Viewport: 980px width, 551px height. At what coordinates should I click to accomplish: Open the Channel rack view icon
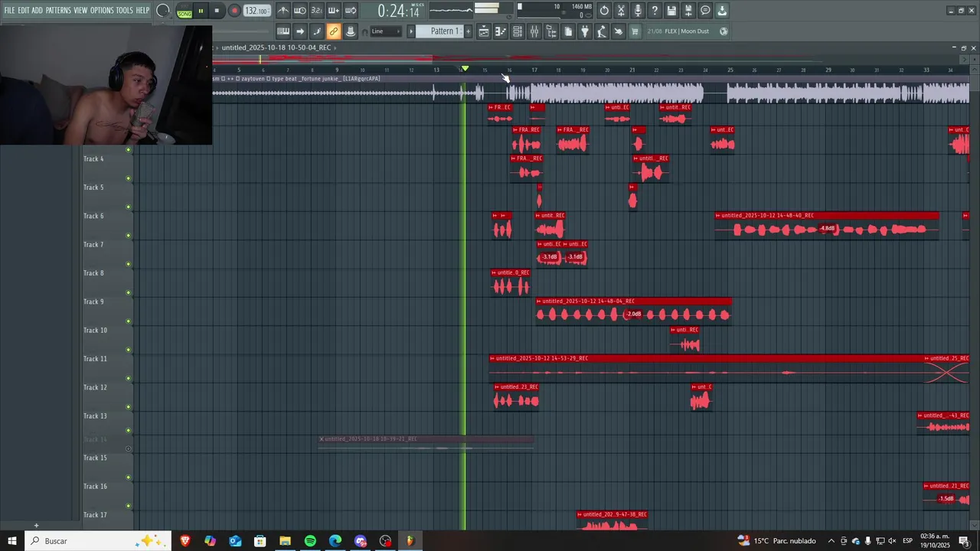click(518, 31)
